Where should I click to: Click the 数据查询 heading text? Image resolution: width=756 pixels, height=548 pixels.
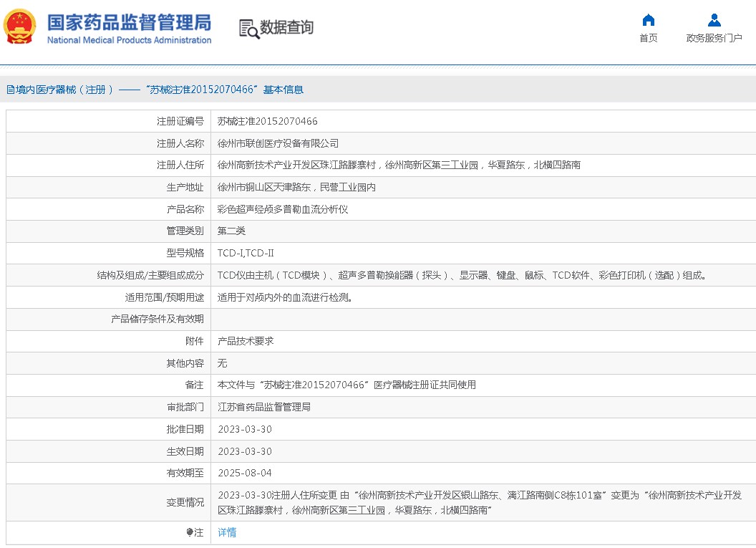pyautogui.click(x=286, y=28)
